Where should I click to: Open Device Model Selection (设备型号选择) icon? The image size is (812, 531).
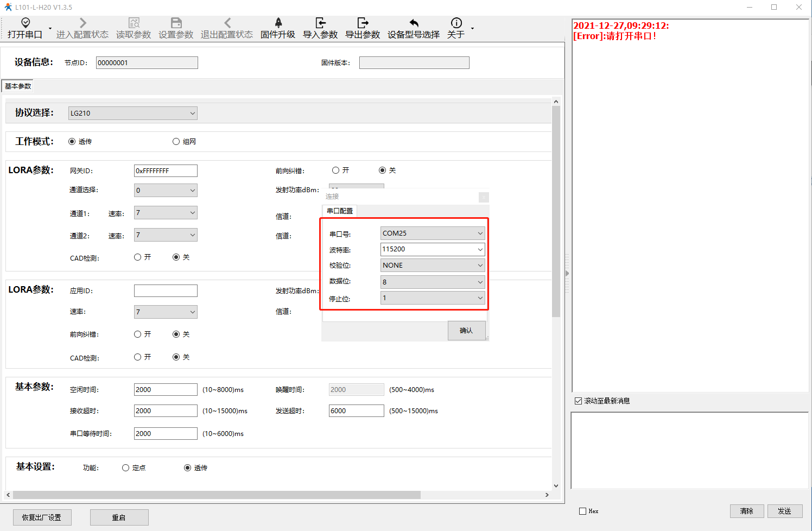[414, 23]
